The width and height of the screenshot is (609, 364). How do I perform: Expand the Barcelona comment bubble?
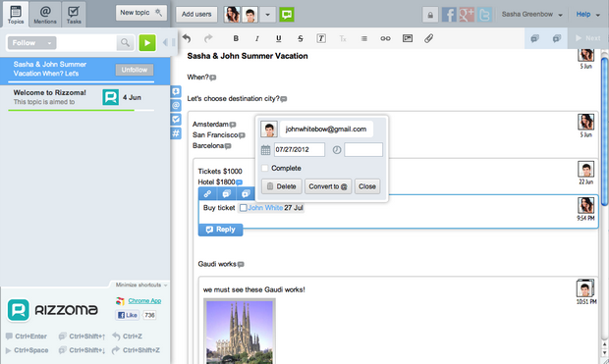point(228,146)
